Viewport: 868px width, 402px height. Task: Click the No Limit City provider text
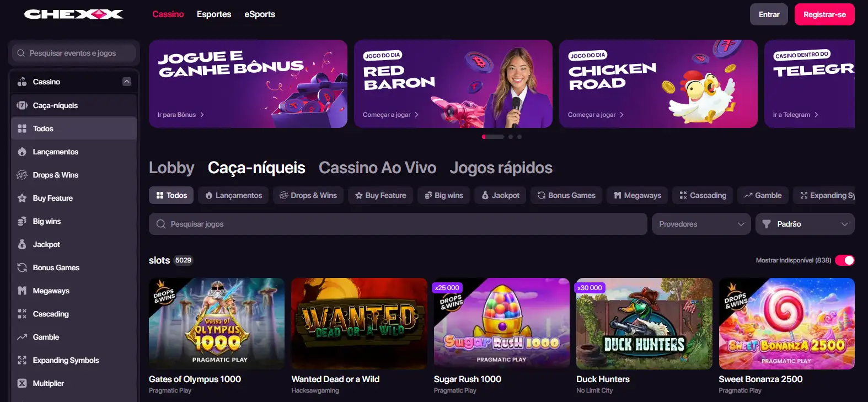594,390
